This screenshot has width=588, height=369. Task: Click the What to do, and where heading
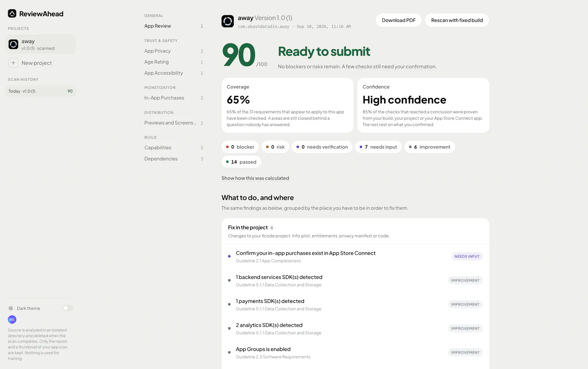coord(258,198)
